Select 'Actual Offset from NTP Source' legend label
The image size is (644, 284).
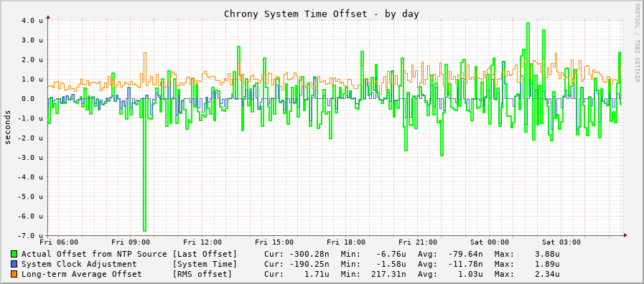pyautogui.click(x=94, y=254)
